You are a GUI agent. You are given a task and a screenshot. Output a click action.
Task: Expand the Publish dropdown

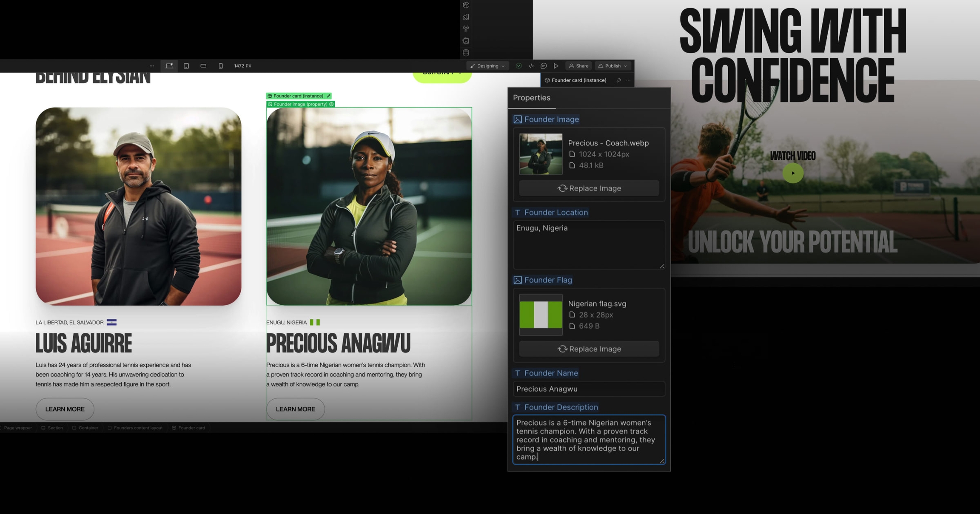(x=612, y=66)
